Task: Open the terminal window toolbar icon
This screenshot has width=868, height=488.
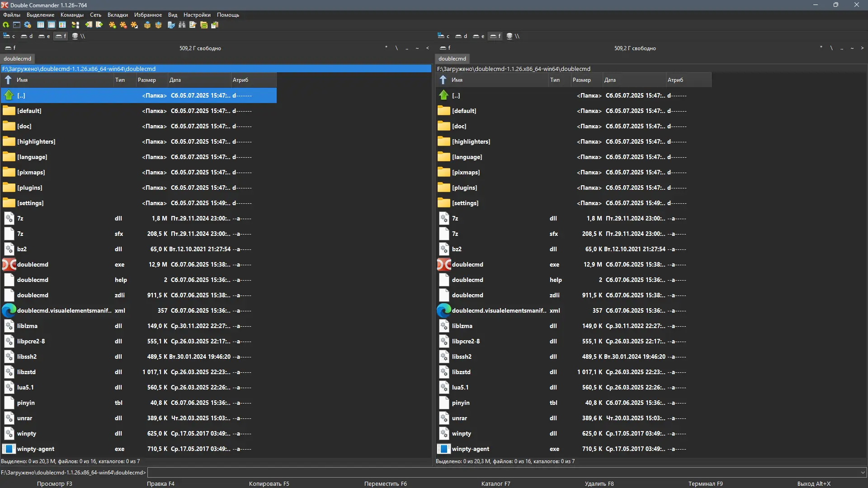Action: click(17, 25)
